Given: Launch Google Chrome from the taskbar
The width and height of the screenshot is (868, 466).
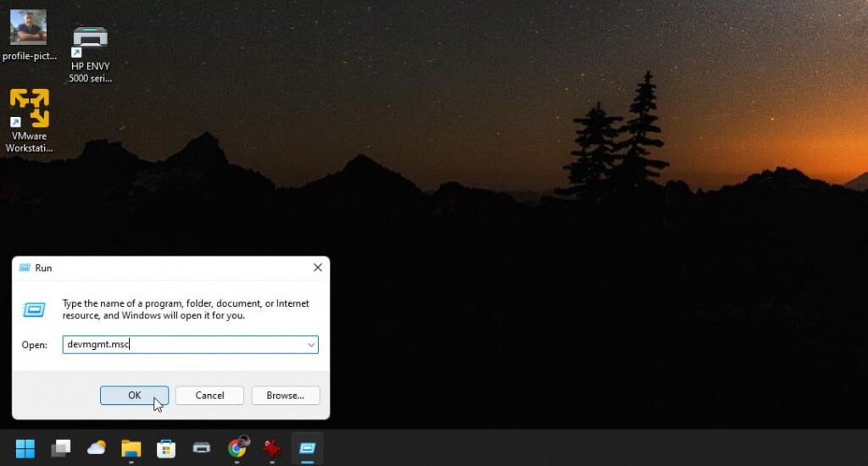Looking at the screenshot, I should tap(237, 448).
